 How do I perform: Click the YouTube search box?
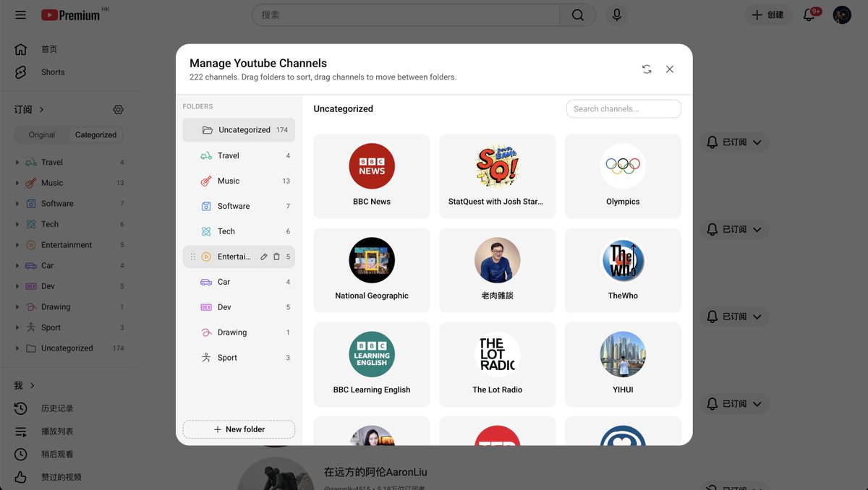(406, 15)
